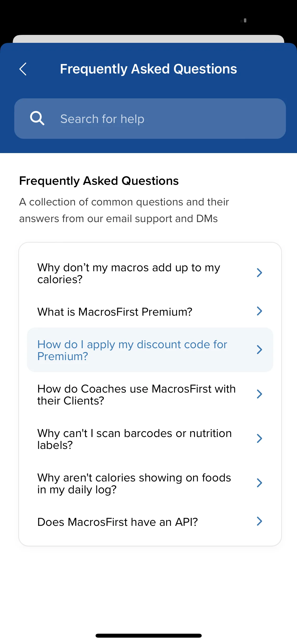The height and width of the screenshot is (644, 297).
Task: Open 'Why aren't calories showing' question
Action: 150,484
